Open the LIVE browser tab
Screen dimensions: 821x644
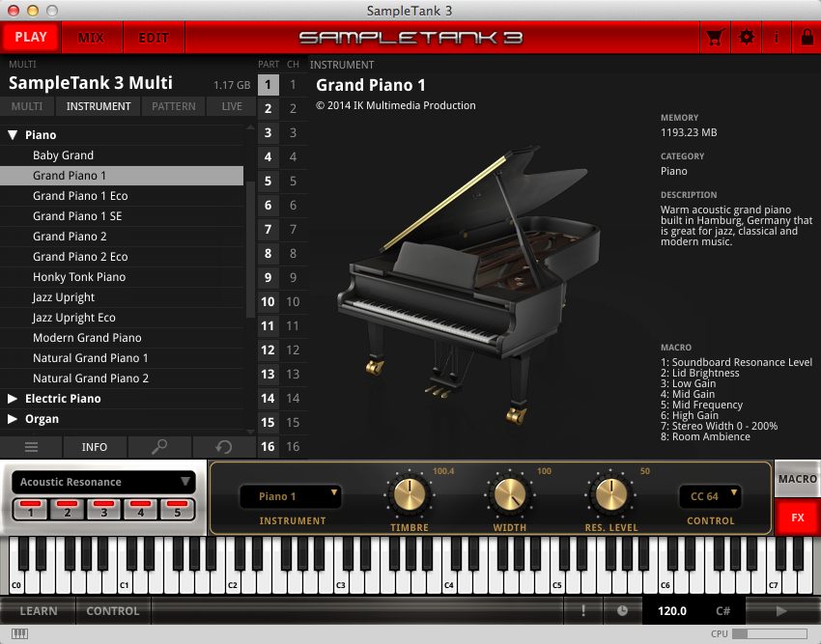[x=232, y=106]
